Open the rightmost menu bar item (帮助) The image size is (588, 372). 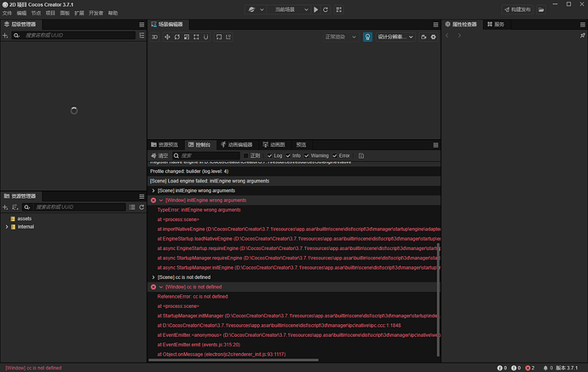click(x=112, y=13)
